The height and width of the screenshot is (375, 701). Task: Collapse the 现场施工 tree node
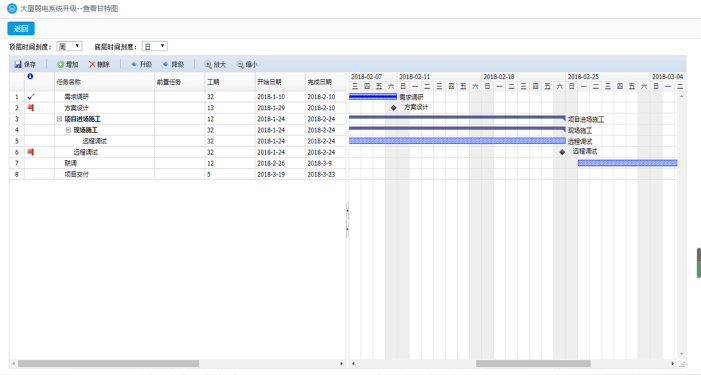click(x=68, y=130)
